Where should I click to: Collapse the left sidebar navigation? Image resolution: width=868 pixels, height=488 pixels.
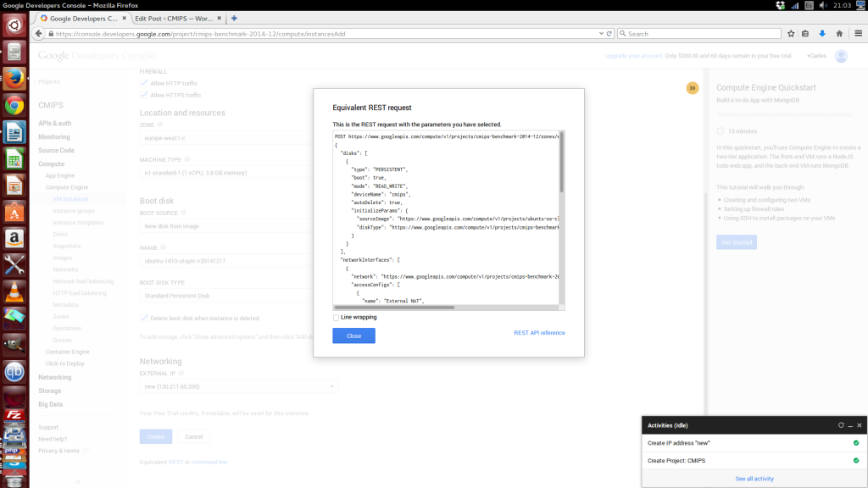click(x=78, y=481)
